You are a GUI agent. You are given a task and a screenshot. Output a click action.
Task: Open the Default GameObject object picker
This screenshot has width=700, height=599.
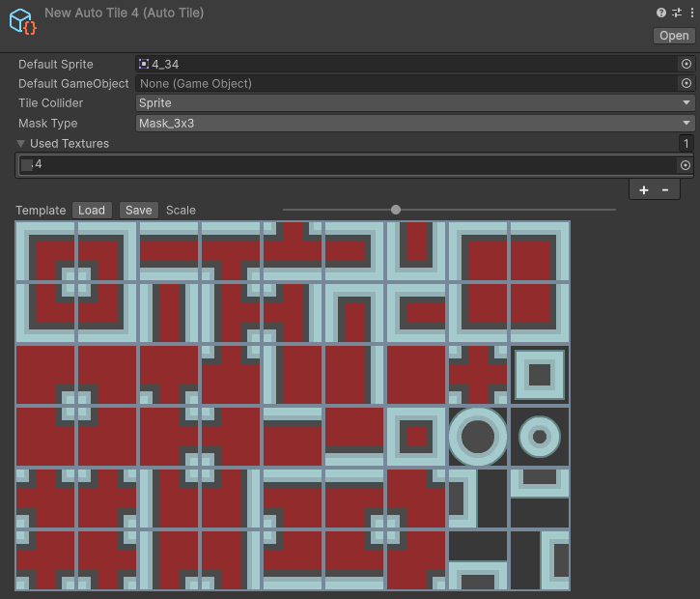686,84
